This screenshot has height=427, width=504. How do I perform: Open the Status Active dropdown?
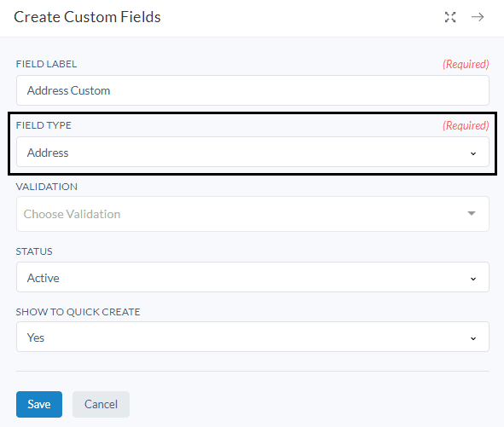coord(252,277)
